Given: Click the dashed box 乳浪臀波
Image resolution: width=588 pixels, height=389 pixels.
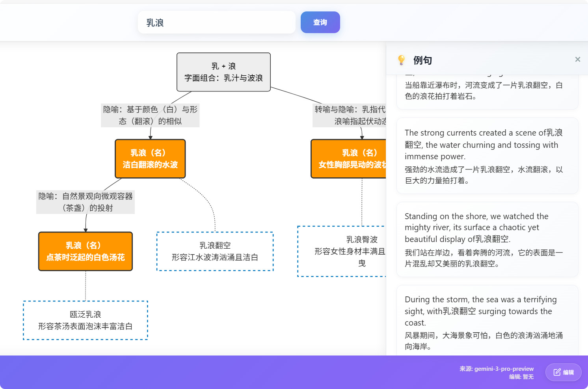Looking at the screenshot, I should (x=342, y=251).
